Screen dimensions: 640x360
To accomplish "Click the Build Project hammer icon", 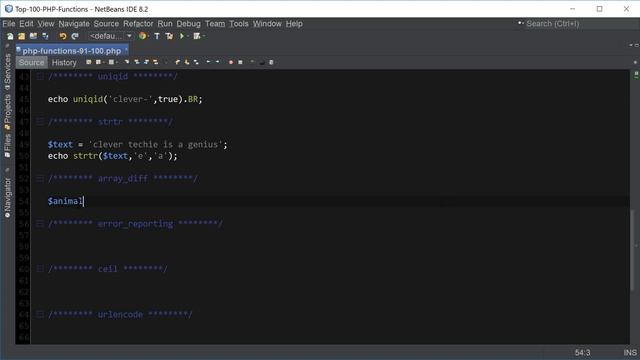I will pyautogui.click(x=157, y=36).
